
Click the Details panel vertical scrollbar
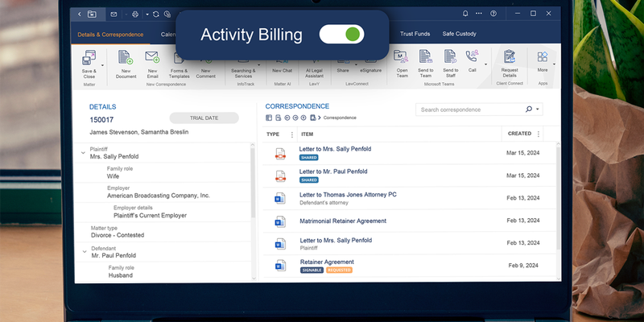point(253,183)
